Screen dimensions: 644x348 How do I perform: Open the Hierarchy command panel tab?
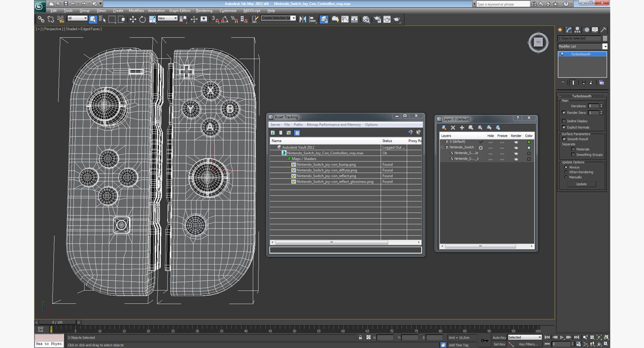577,30
